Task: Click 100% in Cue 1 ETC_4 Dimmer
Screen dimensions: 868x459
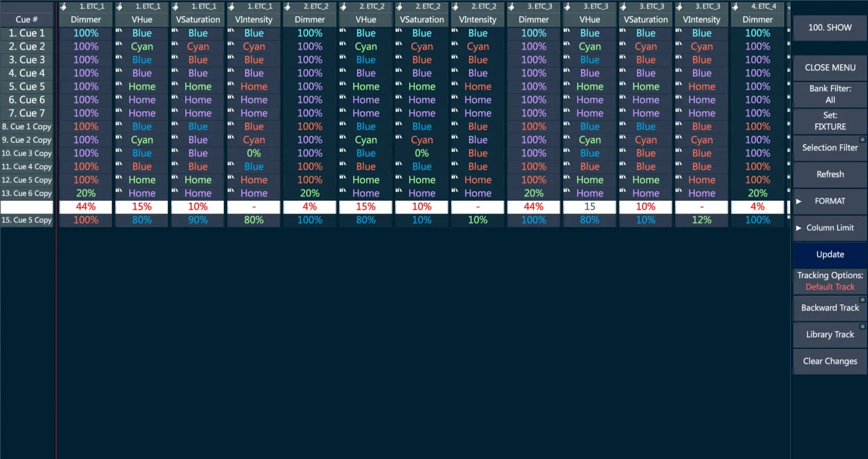Action: (x=758, y=33)
